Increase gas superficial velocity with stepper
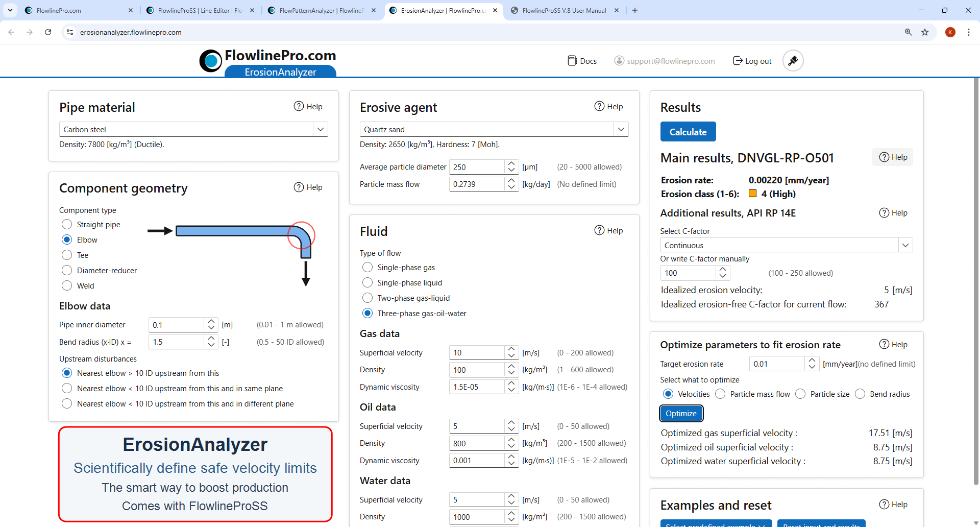Image resolution: width=980 pixels, height=527 pixels. pos(511,349)
